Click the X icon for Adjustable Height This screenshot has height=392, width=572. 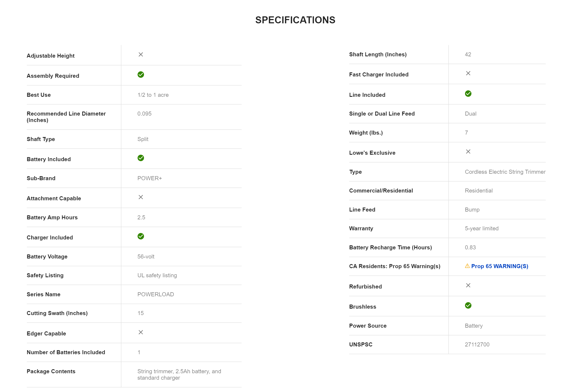coord(141,54)
